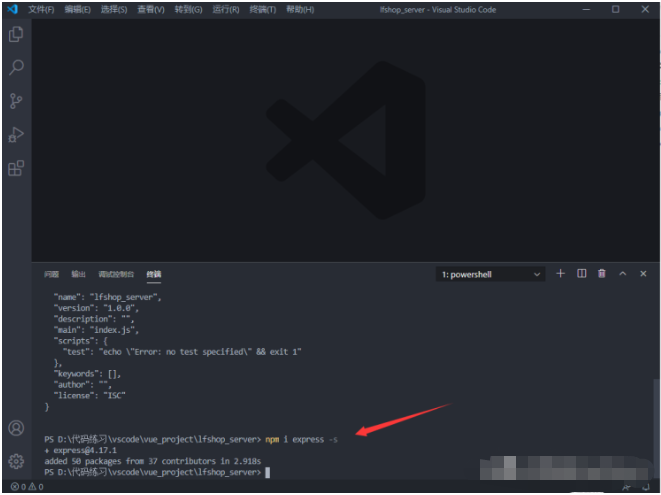Click the terminal cursor at last prompt
The height and width of the screenshot is (495, 661).
tap(267, 472)
